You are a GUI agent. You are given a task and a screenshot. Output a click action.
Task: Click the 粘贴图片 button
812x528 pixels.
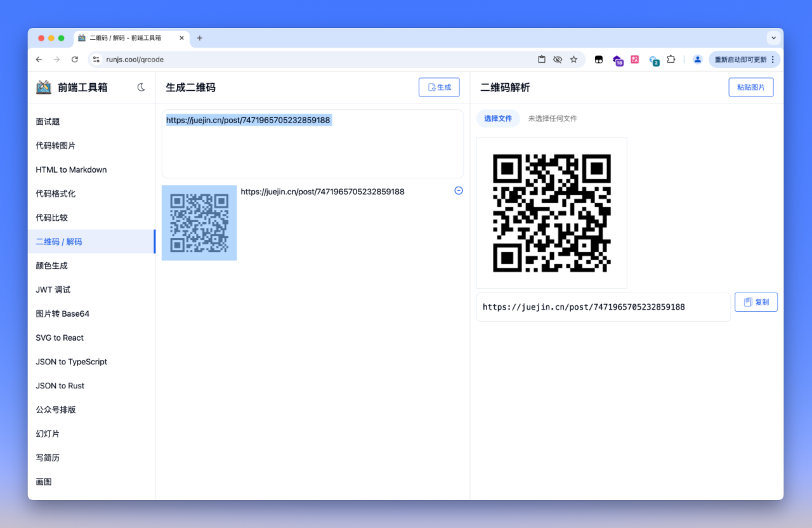(751, 88)
